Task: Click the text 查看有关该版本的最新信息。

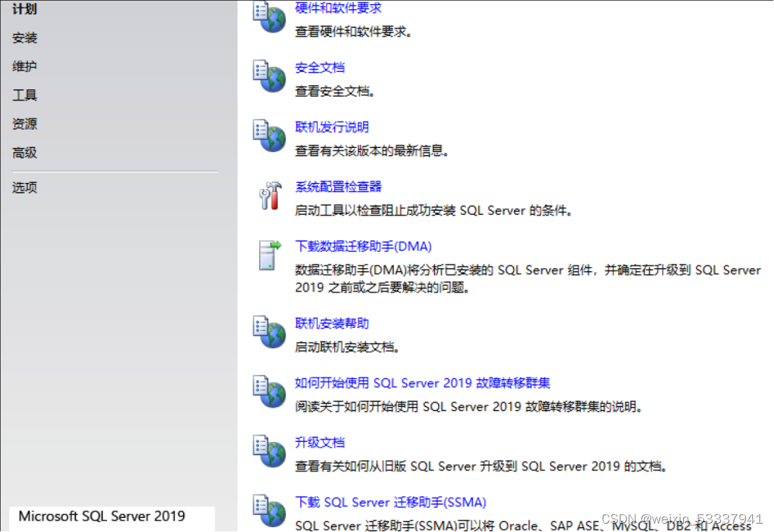Action: coord(372,151)
